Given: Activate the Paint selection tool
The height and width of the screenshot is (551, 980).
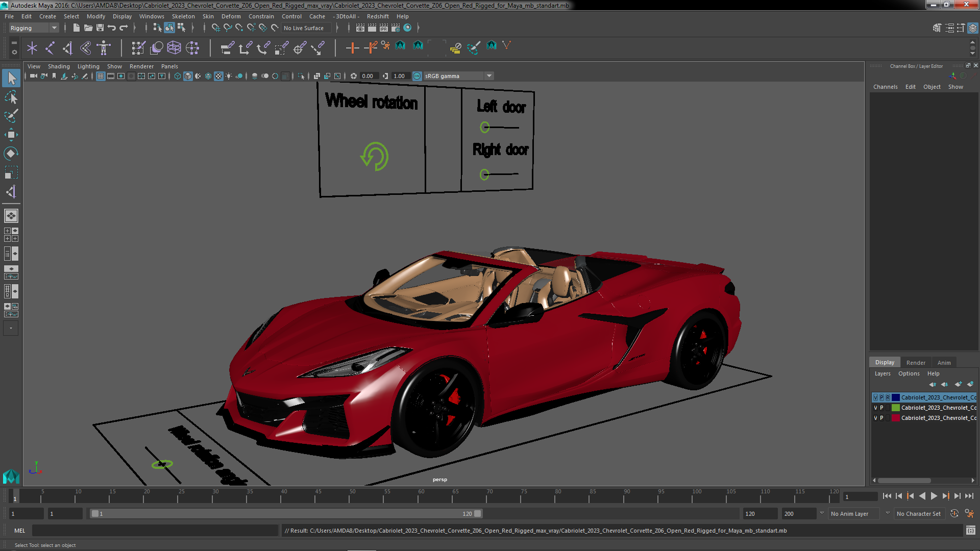Looking at the screenshot, I should [x=11, y=116].
